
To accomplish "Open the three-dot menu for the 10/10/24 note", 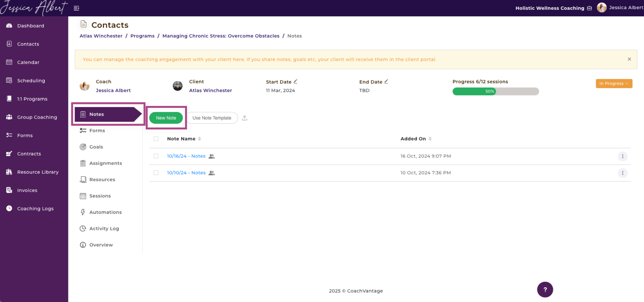I will pyautogui.click(x=622, y=173).
